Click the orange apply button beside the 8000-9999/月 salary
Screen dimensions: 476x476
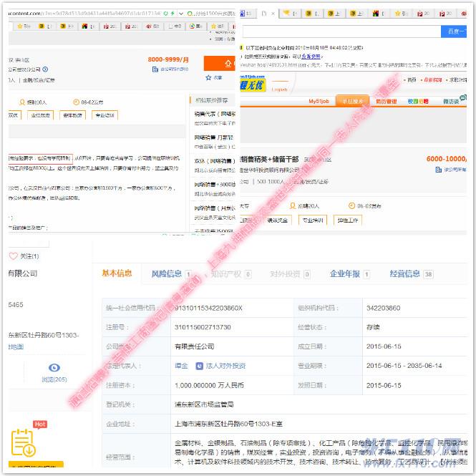pos(220,63)
